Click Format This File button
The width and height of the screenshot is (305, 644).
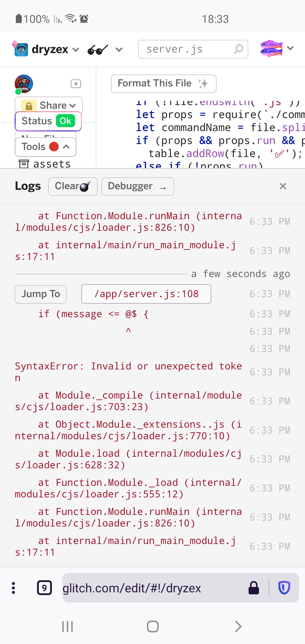click(164, 84)
